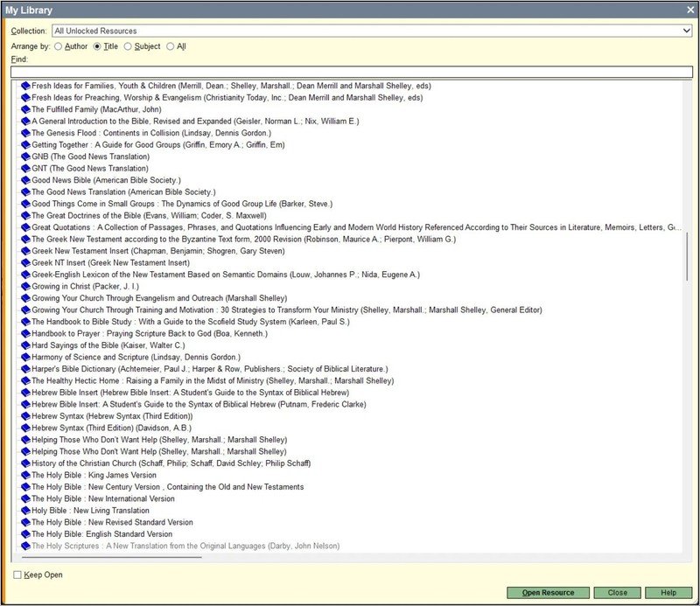Click the horizontal scrollbar thumb
The width and height of the screenshot is (700, 606).
(x=112, y=557)
